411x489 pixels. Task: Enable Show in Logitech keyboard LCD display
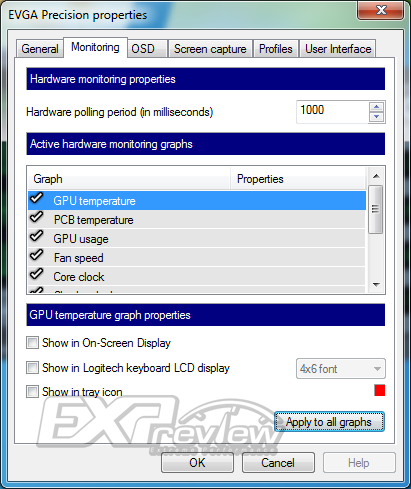point(32,368)
